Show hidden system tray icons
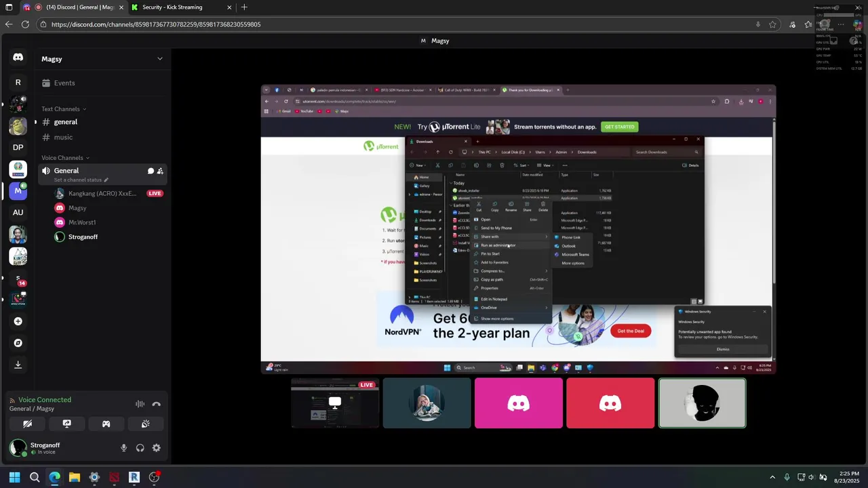 pyautogui.click(x=772, y=477)
